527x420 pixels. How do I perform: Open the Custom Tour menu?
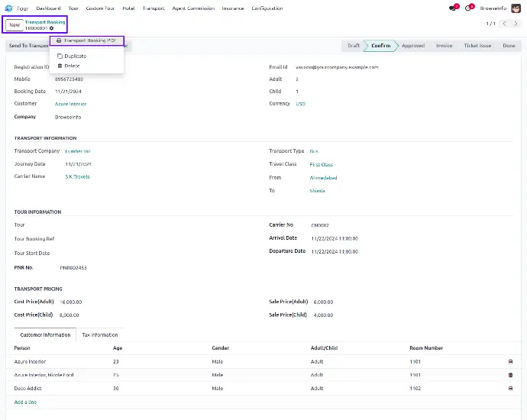[100, 8]
